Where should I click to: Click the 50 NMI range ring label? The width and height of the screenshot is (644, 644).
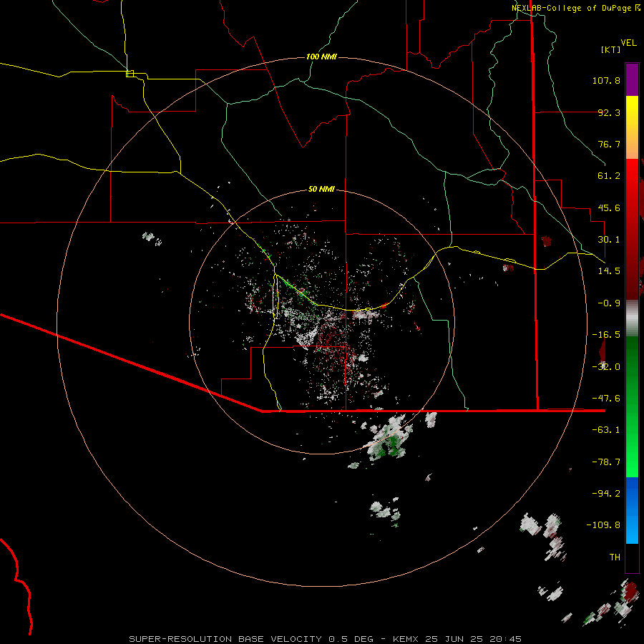pyautogui.click(x=321, y=189)
